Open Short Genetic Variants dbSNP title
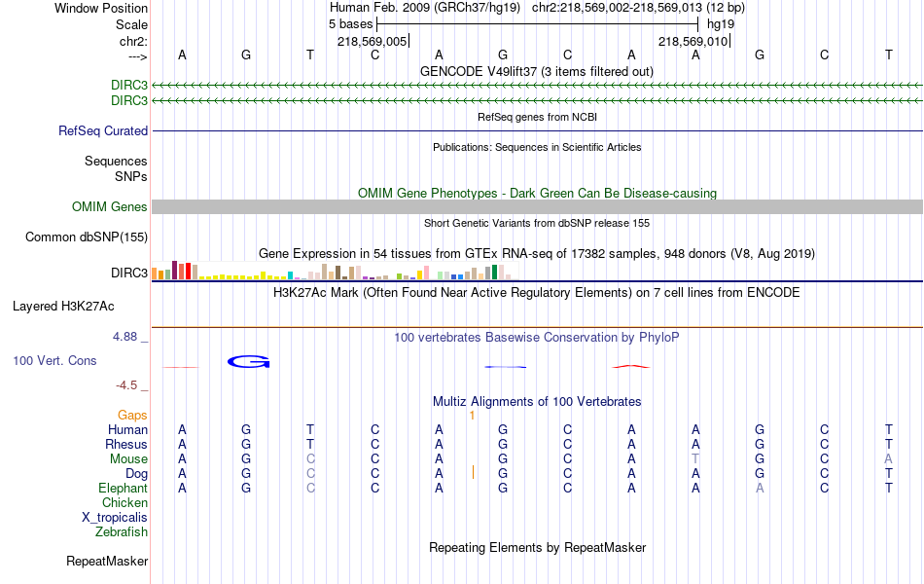Screen dimensions: 924x584 click(537, 223)
